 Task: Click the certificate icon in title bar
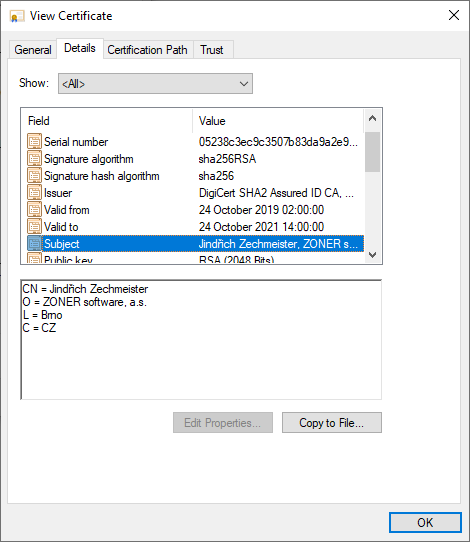click(17, 16)
